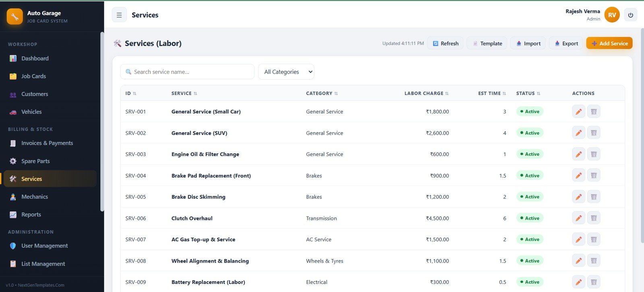Open Job Cards page
The image size is (644, 292).
point(50,76)
